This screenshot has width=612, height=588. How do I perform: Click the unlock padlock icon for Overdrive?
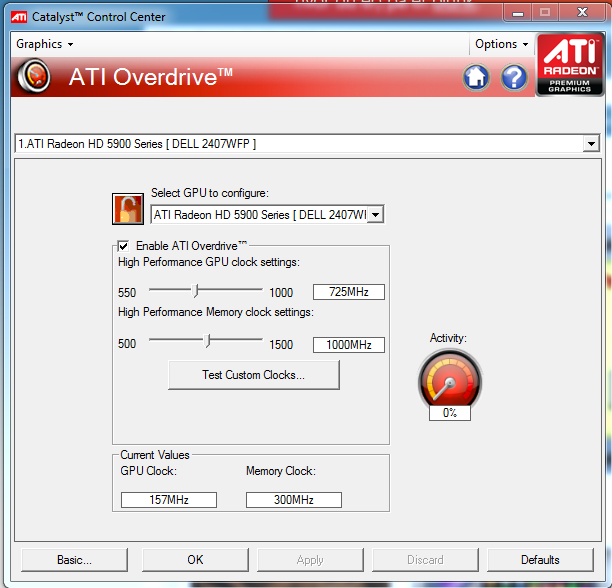point(128,209)
